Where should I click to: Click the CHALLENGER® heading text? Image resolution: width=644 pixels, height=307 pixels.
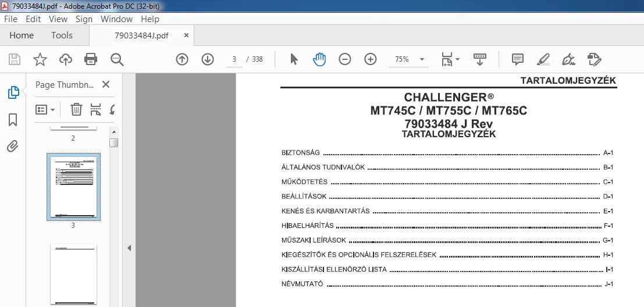pyautogui.click(x=449, y=97)
